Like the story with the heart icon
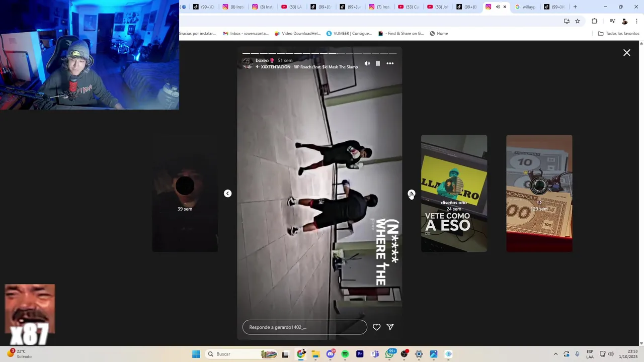Viewport: 644px width, 362px height. [376, 327]
